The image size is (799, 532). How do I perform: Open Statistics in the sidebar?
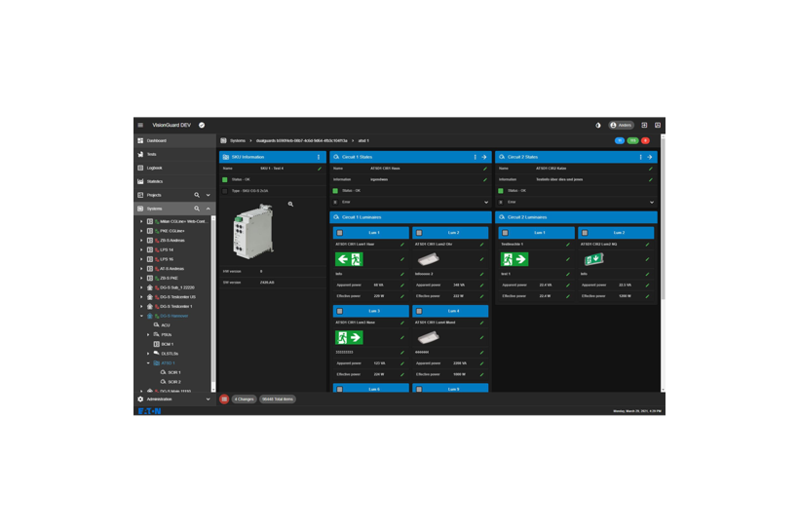pos(174,181)
